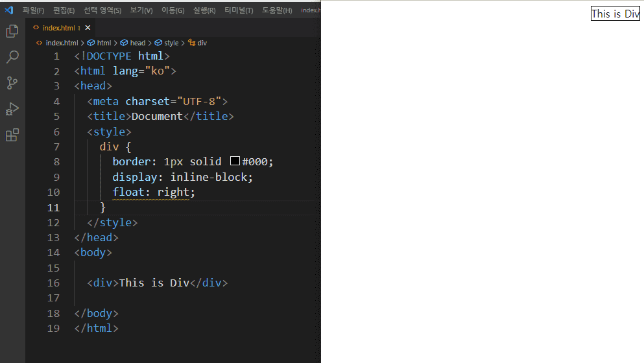Click the 'div {' selector line
The width and height of the screenshot is (644, 363).
coord(115,146)
